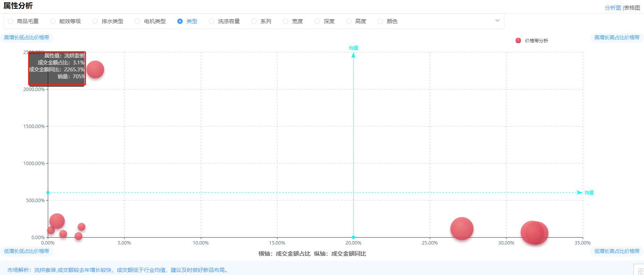Switch to 分析图 view
This screenshot has width=644, height=275.
613,8
